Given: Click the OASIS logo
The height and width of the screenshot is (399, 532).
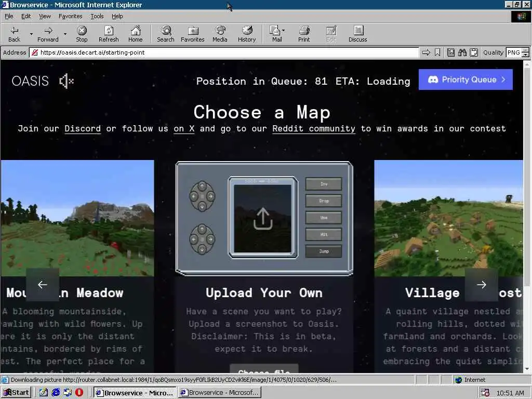Looking at the screenshot, I should tap(30, 81).
